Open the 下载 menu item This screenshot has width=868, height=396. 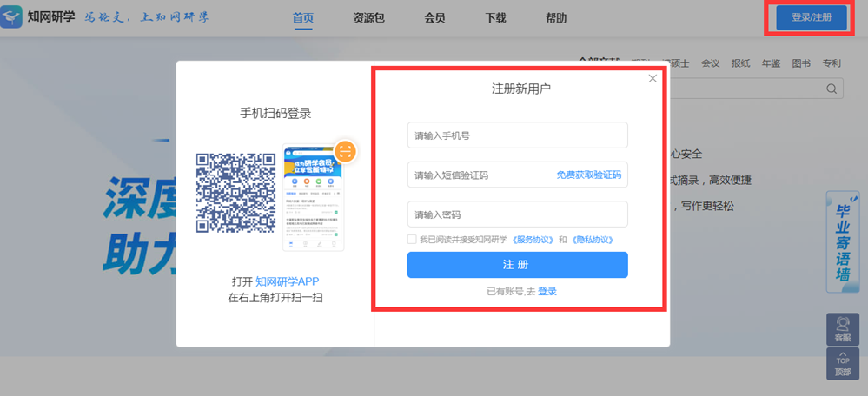click(495, 18)
